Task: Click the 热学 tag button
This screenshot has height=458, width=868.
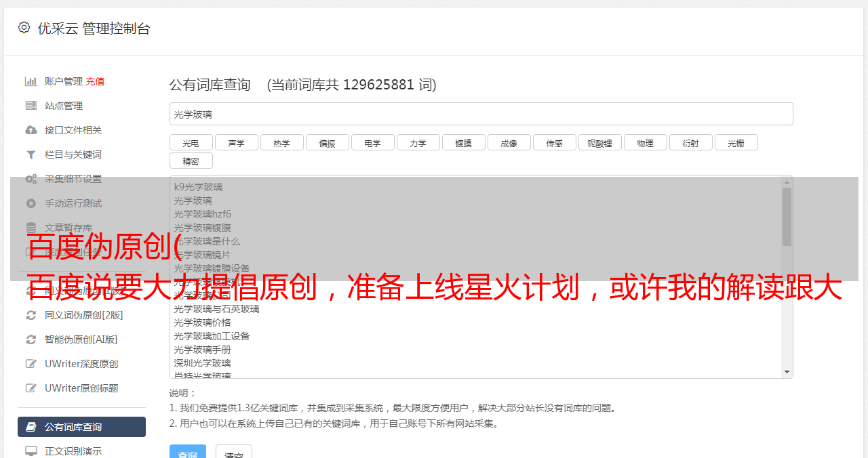Action: [281, 142]
